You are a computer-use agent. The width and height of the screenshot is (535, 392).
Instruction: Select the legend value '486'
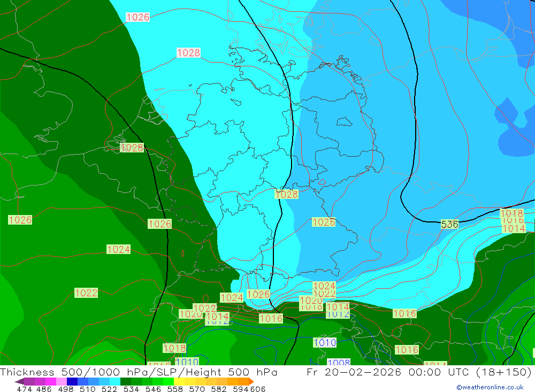click(x=44, y=389)
